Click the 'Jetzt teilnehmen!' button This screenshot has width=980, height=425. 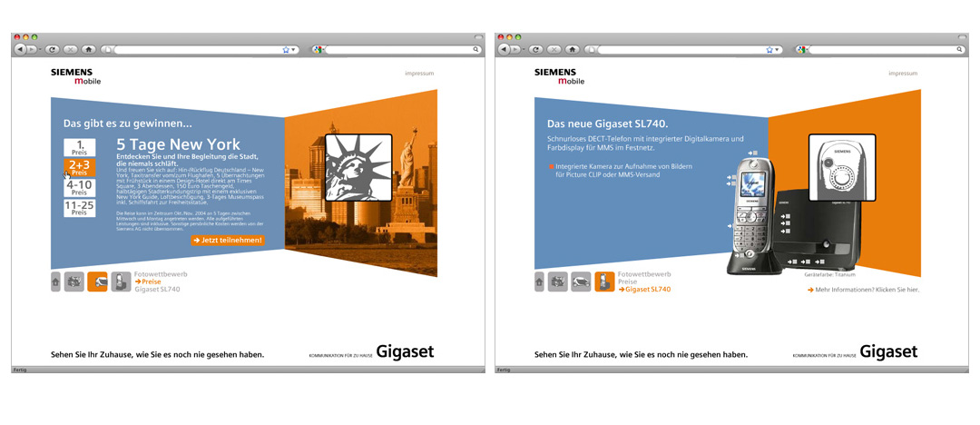point(228,241)
